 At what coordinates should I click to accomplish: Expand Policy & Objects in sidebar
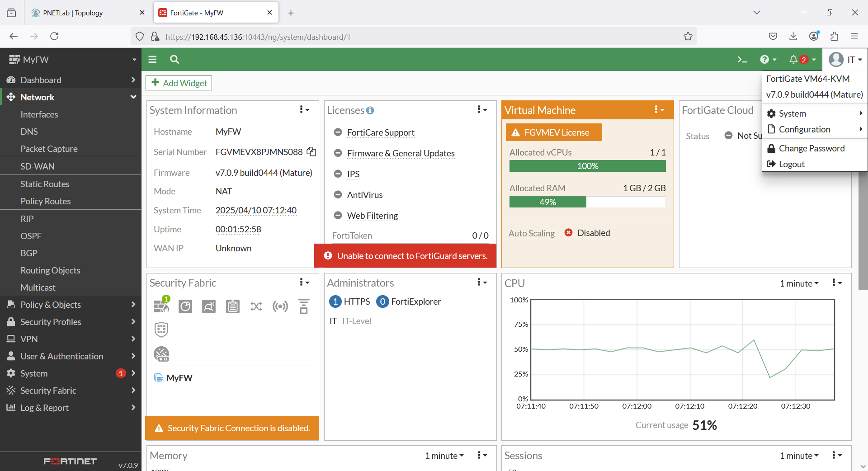point(71,305)
